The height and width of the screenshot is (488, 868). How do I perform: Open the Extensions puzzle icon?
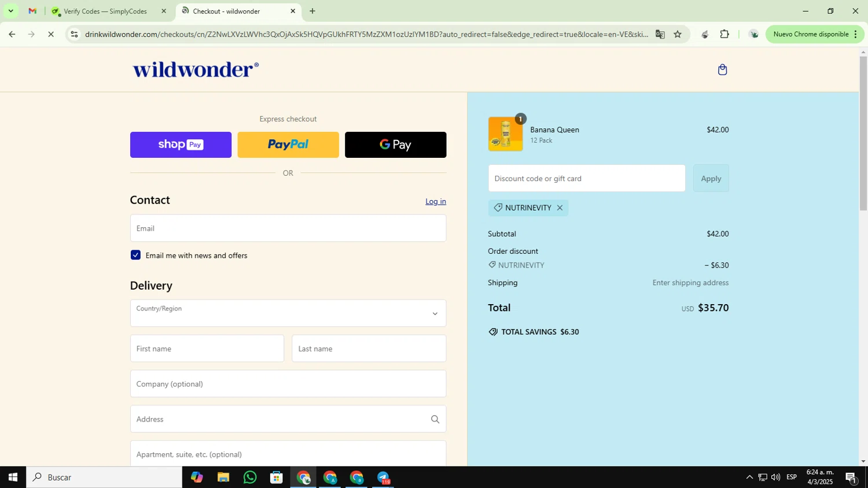click(724, 34)
